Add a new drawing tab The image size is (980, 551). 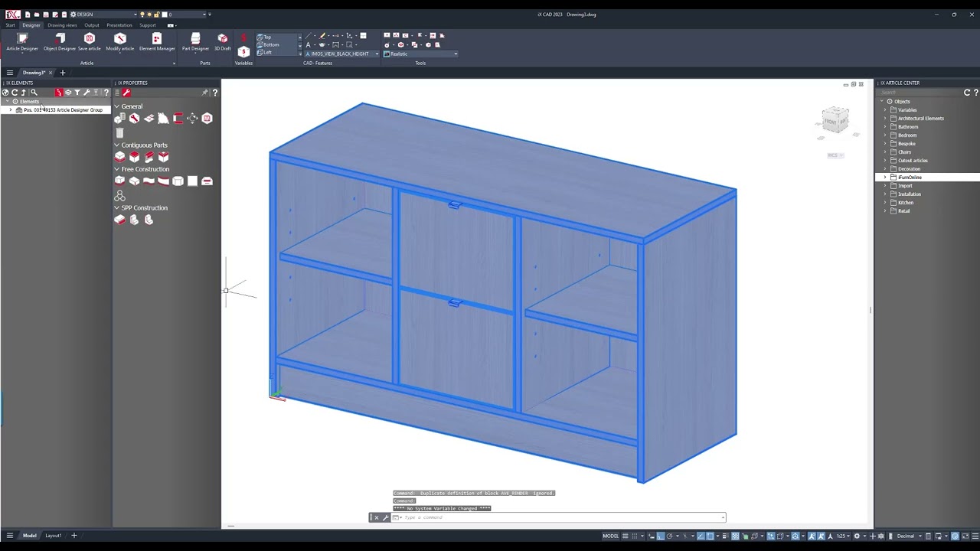click(x=63, y=73)
